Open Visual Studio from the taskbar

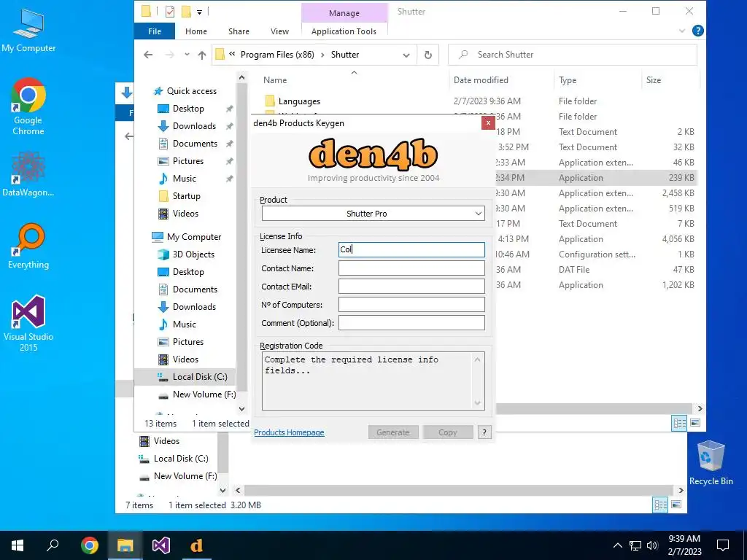tap(161, 545)
